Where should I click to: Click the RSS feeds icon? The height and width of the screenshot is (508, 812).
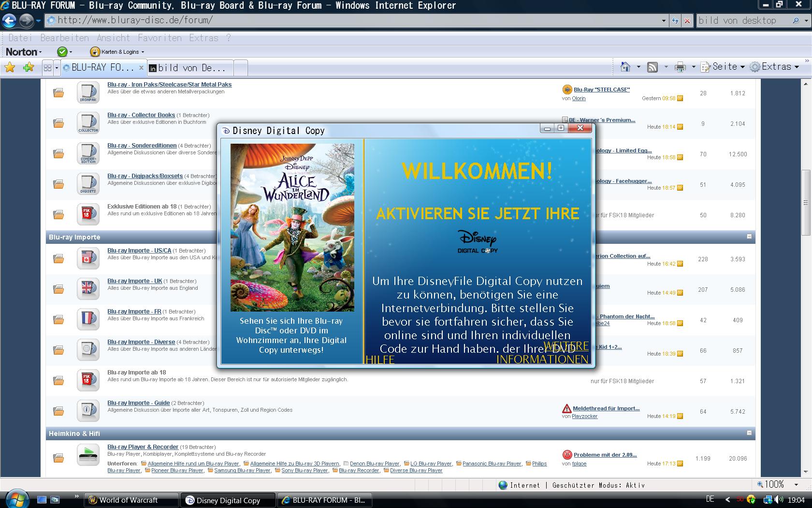click(x=652, y=67)
